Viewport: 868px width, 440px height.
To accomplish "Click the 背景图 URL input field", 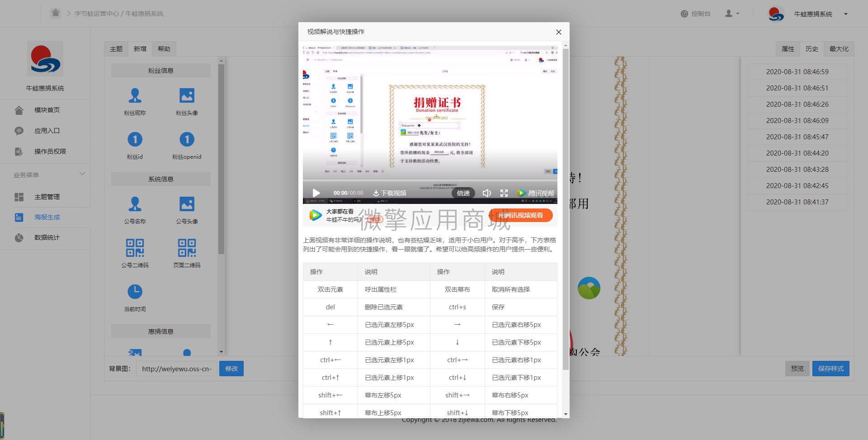I will (177, 369).
